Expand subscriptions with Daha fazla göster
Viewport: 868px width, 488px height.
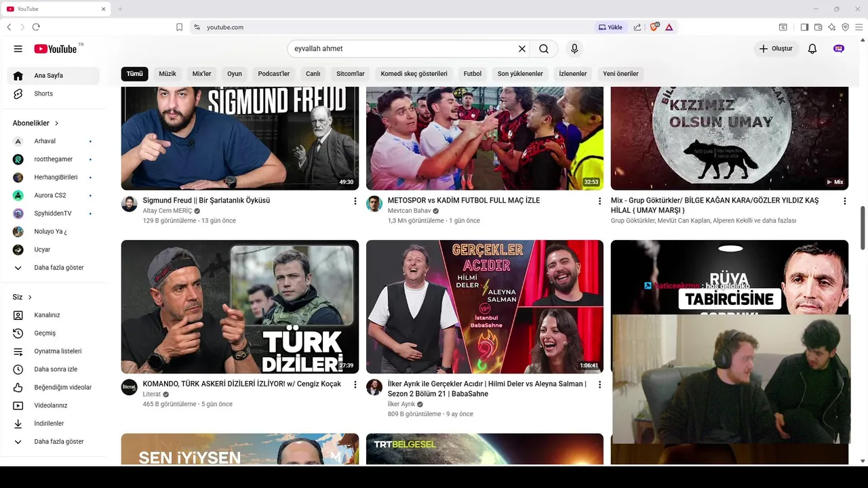point(54,268)
